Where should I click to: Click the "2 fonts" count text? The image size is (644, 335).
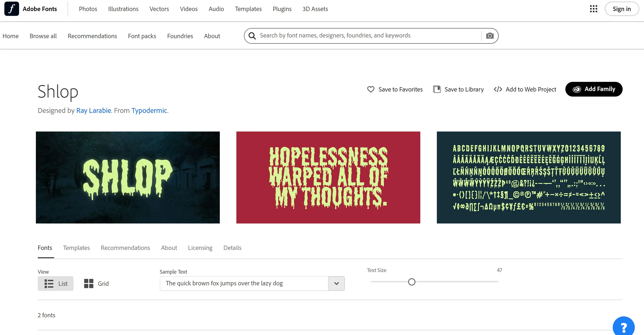click(46, 315)
